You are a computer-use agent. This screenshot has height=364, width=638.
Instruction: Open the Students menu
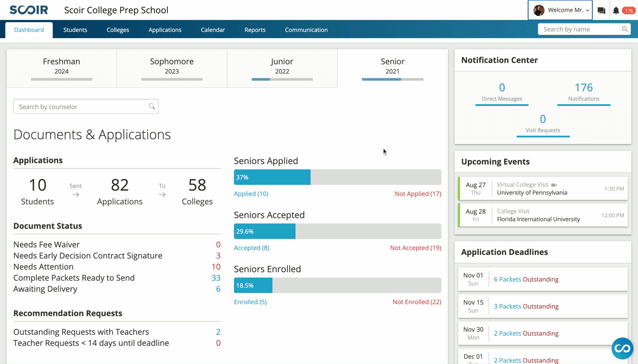click(75, 30)
